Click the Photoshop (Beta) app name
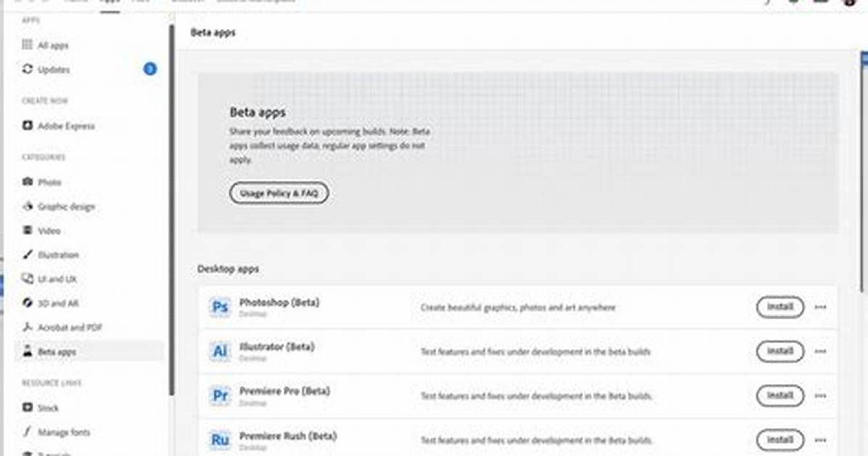 pos(279,303)
